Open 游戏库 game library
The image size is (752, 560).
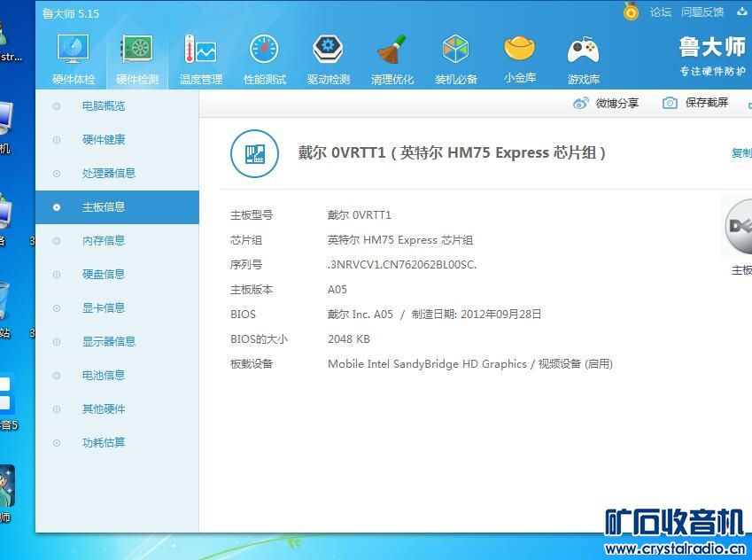pos(584,58)
